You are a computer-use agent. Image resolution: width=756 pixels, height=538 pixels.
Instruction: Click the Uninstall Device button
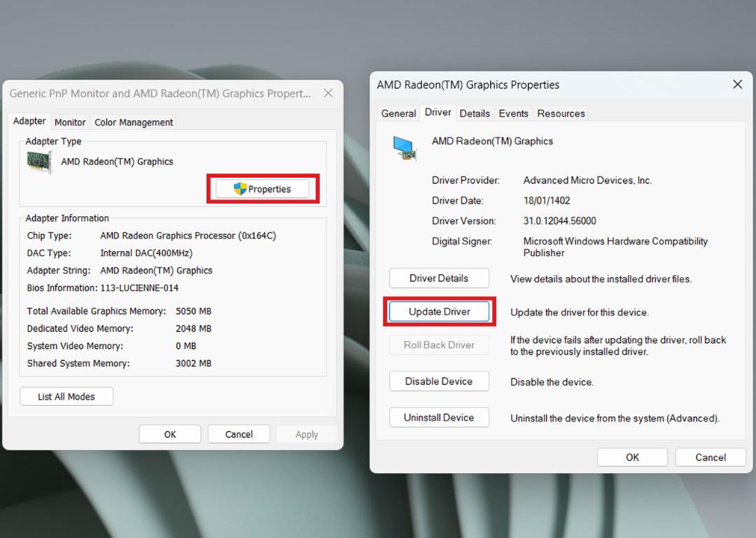[x=439, y=418]
